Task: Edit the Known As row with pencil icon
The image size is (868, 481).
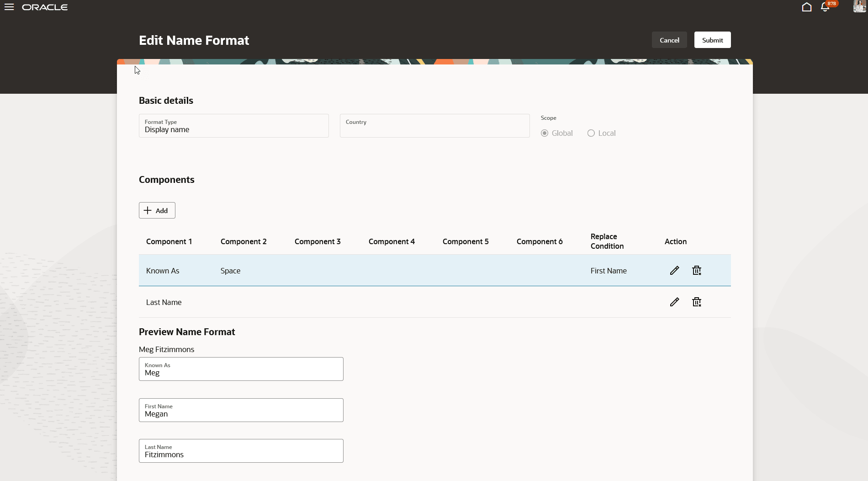Action: point(674,271)
